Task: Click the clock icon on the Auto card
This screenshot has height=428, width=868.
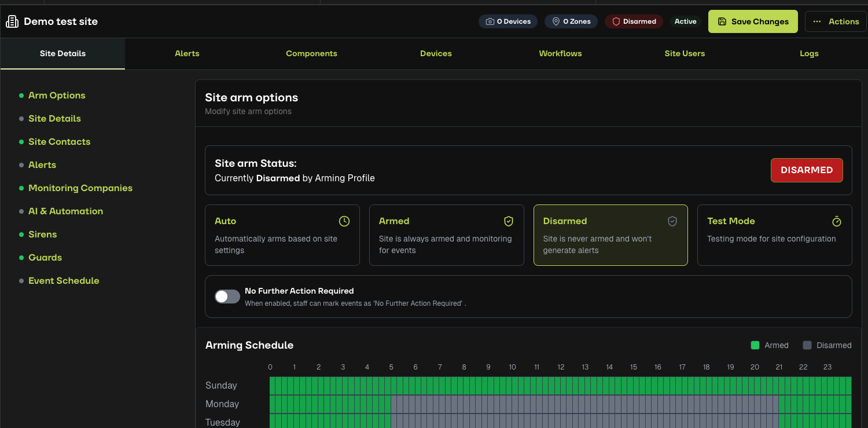Action: 344,221
